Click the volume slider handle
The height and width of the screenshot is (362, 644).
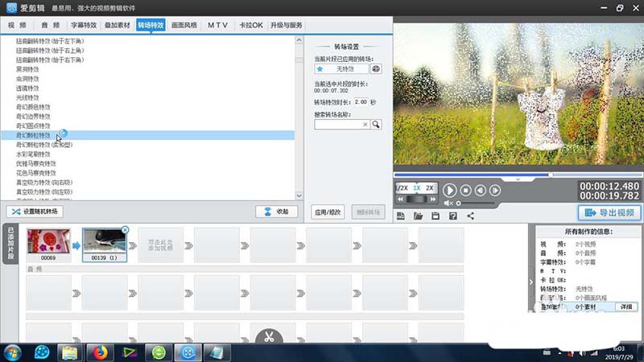458,204
